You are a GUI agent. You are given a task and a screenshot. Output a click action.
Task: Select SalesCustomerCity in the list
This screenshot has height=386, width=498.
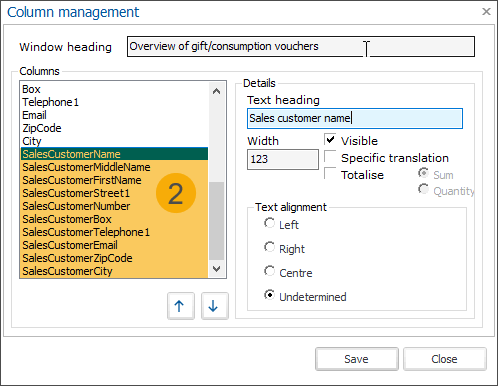pyautogui.click(x=114, y=271)
